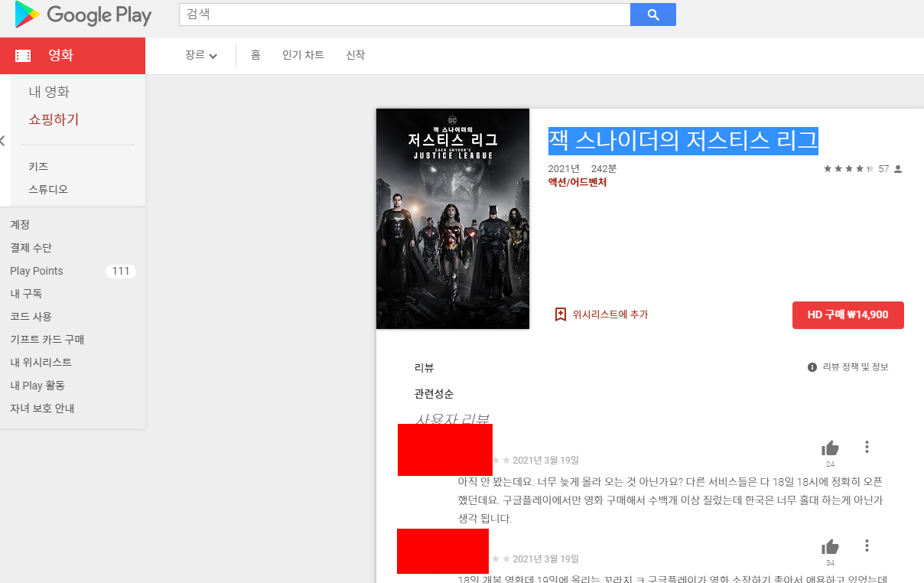This screenshot has height=583, width=924.
Task: Select 쇼핑하기 in the sidebar
Action: point(54,119)
